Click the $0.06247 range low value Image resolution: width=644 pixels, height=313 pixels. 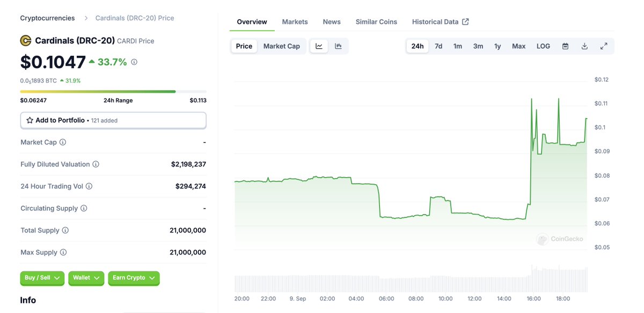(33, 100)
